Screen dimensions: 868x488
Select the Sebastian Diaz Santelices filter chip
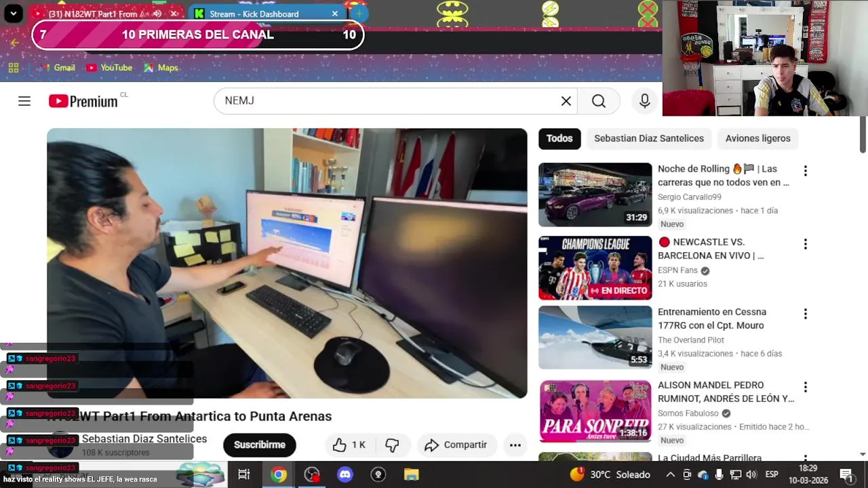[x=649, y=138]
